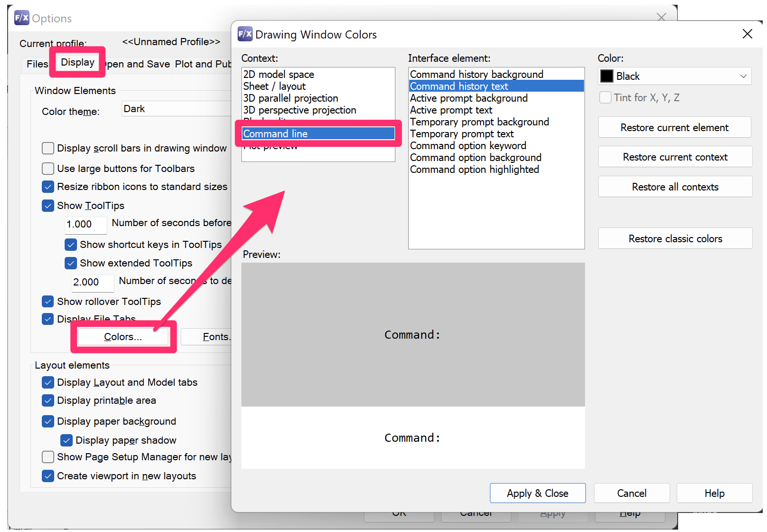
Task: Disable "Create viewport in new layouts"
Action: click(x=48, y=475)
